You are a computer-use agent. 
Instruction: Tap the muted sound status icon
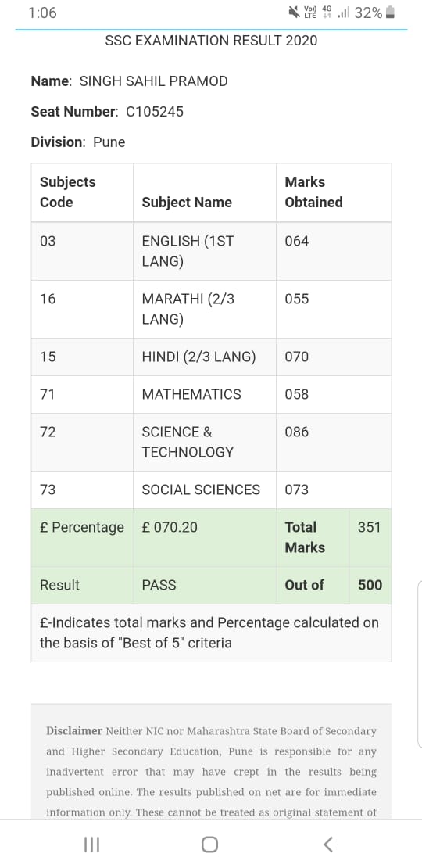pyautogui.click(x=295, y=13)
